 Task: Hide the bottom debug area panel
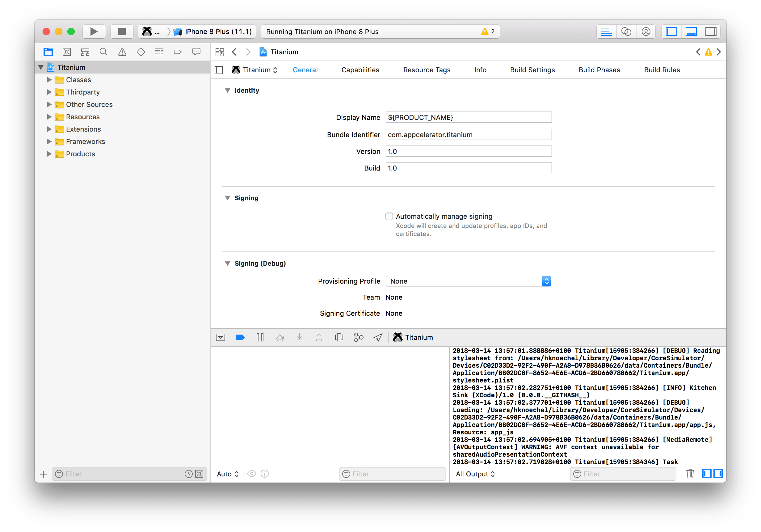691,32
